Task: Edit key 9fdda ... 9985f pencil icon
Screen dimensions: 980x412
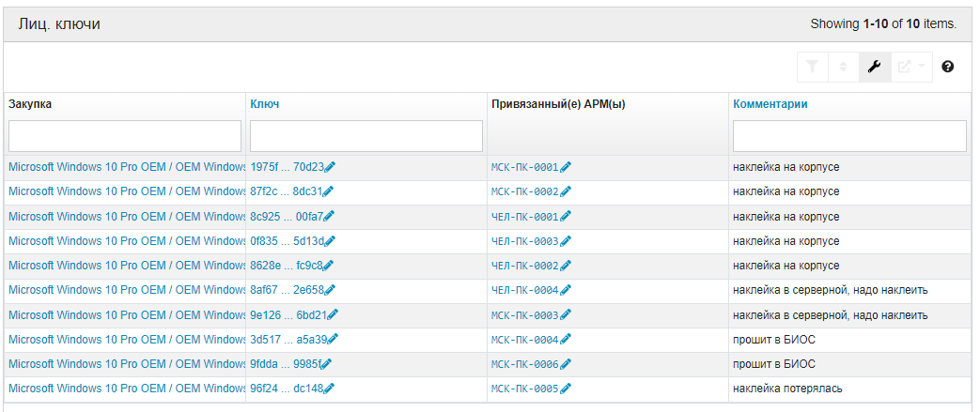Action: [326, 363]
